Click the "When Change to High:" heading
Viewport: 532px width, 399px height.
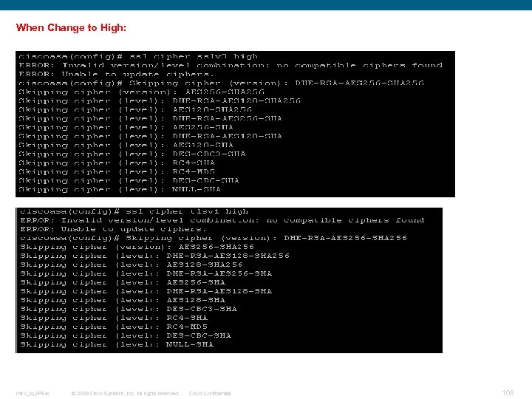tap(71, 27)
